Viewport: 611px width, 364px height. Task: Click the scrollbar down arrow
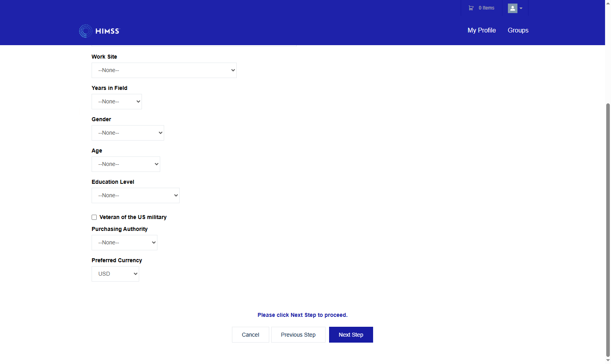[608, 360]
